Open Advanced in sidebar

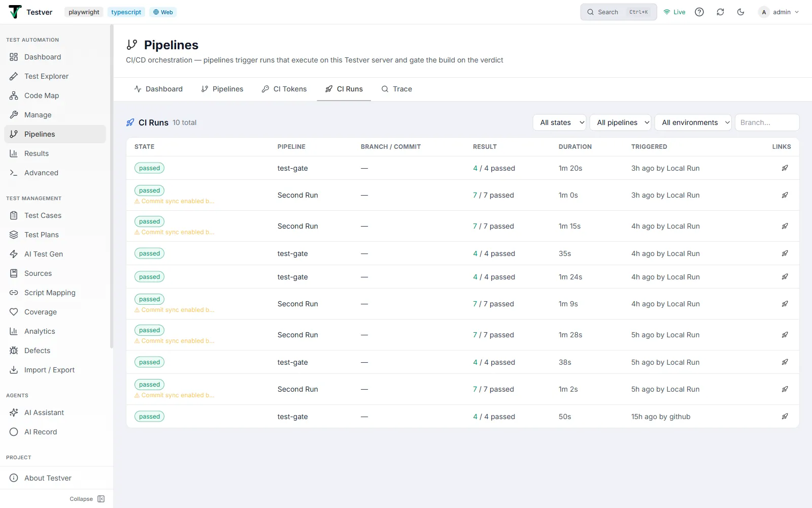(55, 173)
